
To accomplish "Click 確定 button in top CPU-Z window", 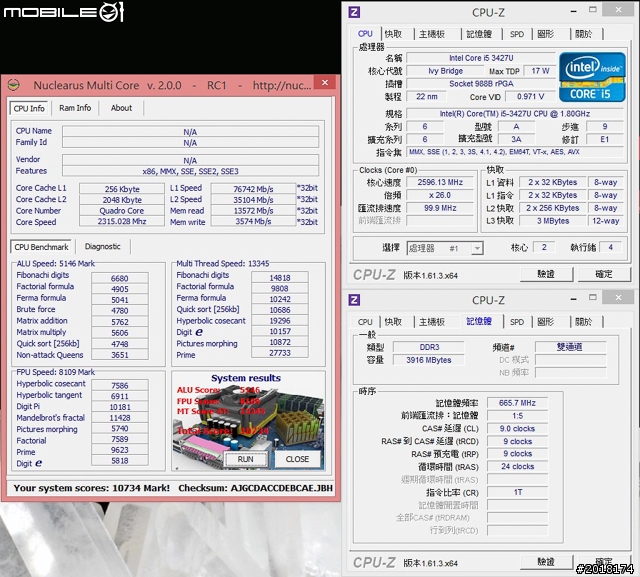I will [604, 274].
